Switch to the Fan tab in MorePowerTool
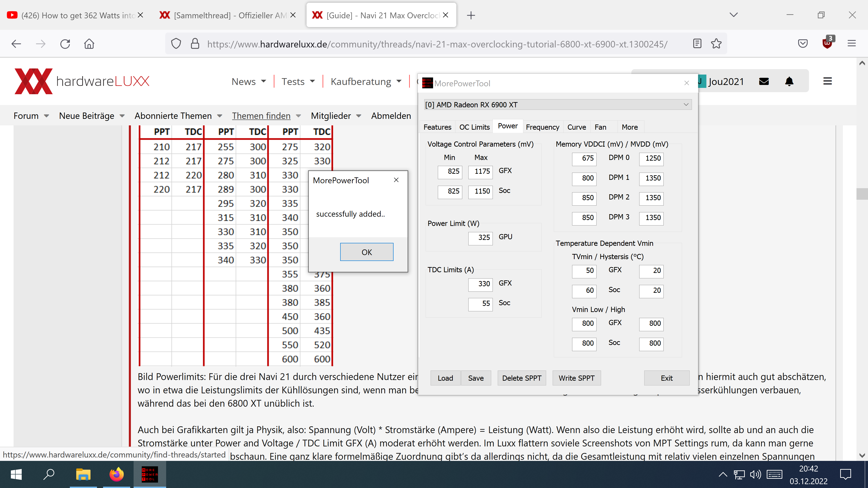This screenshot has height=488, width=868. pyautogui.click(x=601, y=127)
